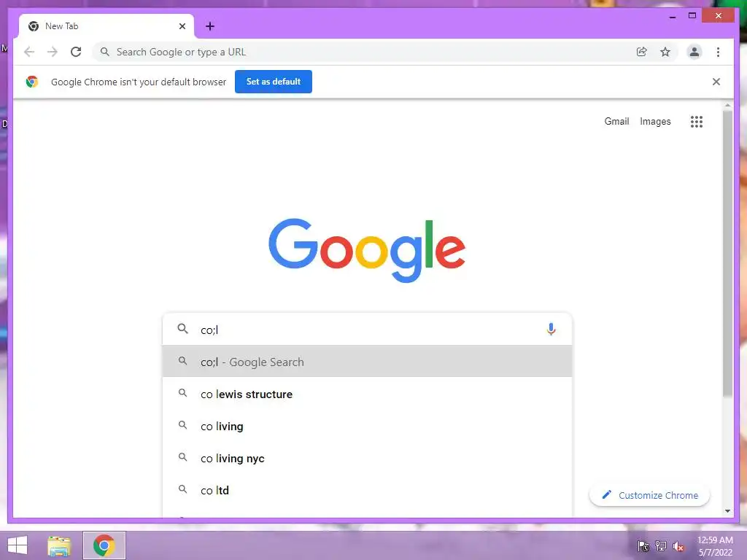Start voice search with the microphone
Screen dimensions: 747x560
pos(551,329)
